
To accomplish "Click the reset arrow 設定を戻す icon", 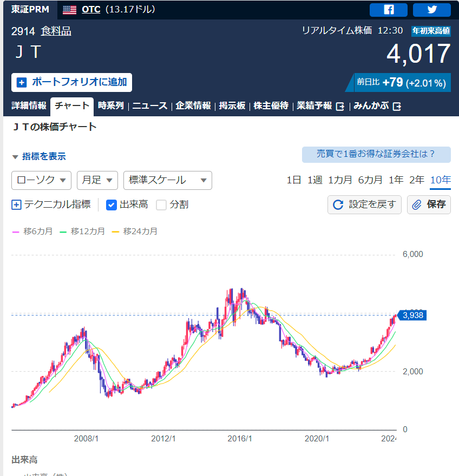I will (x=338, y=205).
